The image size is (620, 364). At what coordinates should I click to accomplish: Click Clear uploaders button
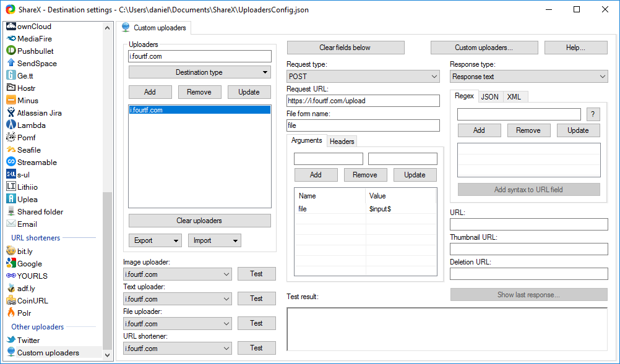coord(200,221)
